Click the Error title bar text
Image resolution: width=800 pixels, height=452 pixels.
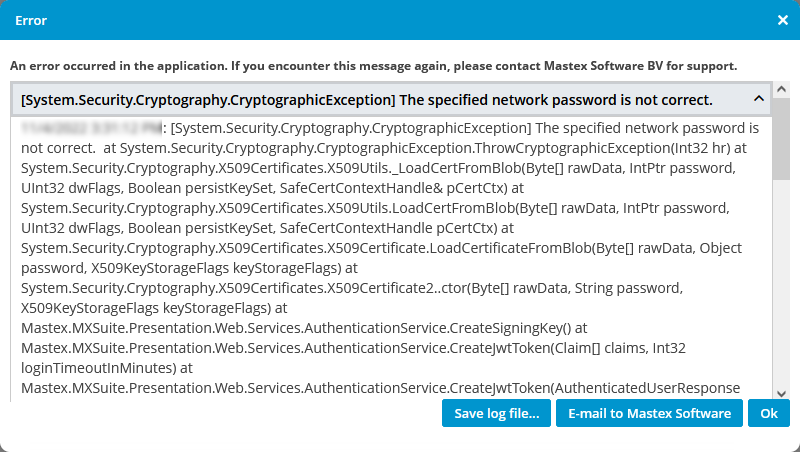click(x=31, y=20)
